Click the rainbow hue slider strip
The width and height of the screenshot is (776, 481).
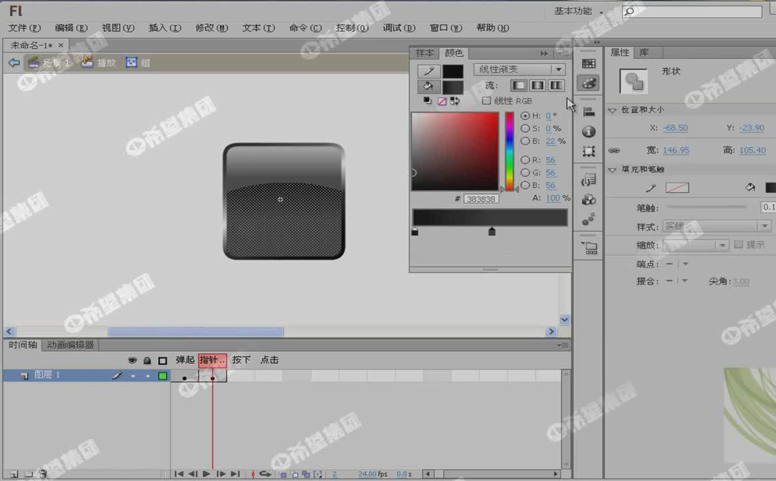click(x=509, y=150)
